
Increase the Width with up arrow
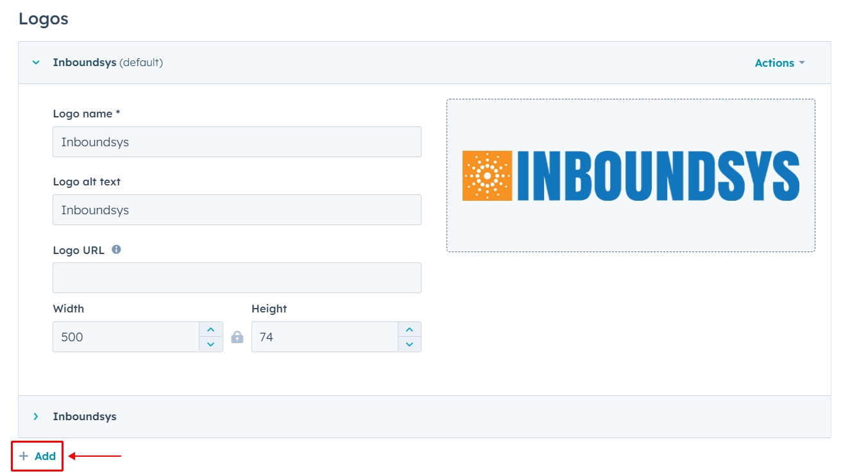click(211, 329)
